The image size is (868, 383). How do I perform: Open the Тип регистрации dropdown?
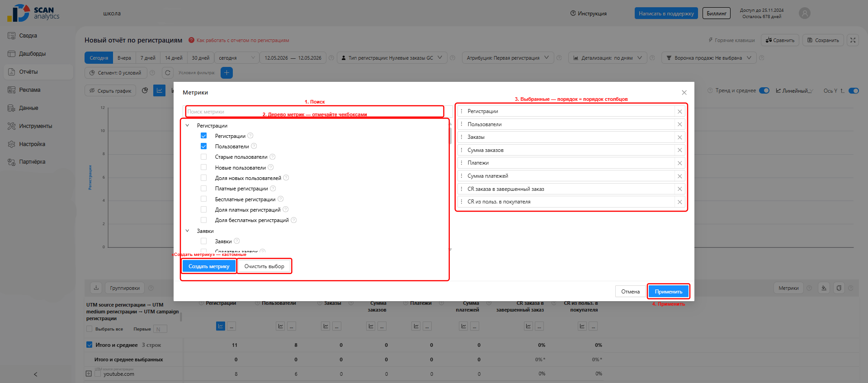[392, 58]
